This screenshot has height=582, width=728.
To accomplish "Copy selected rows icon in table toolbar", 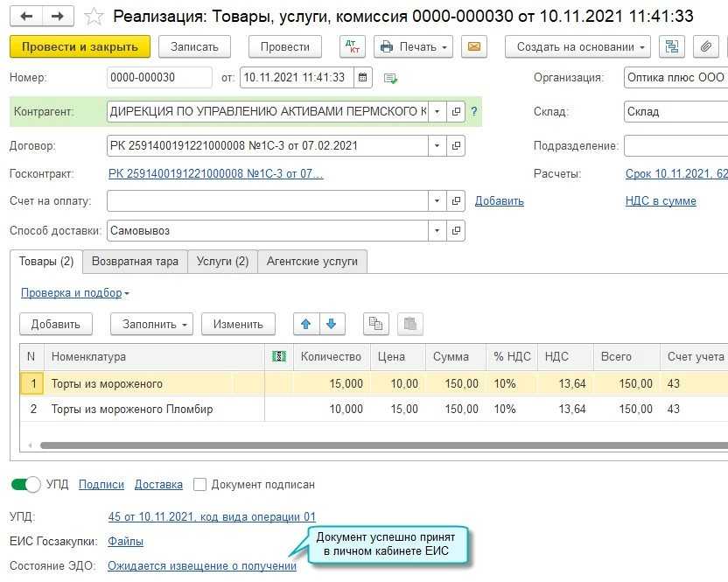I will 375,324.
